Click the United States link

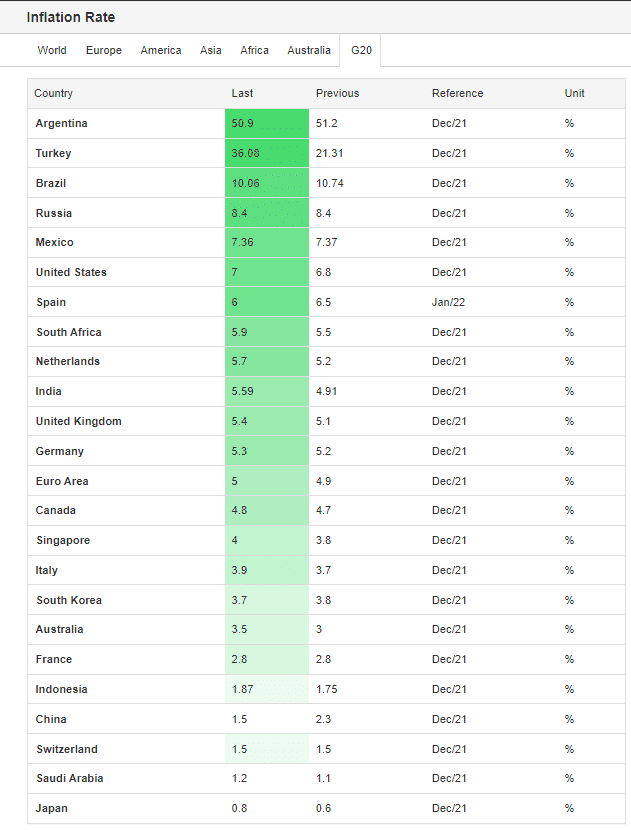(x=71, y=272)
